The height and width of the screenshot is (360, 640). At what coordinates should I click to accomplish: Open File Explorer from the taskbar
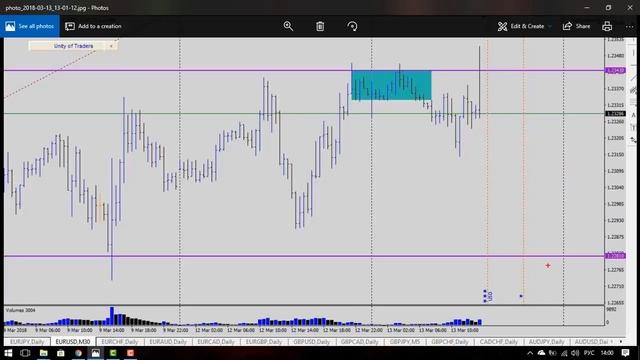43,353
